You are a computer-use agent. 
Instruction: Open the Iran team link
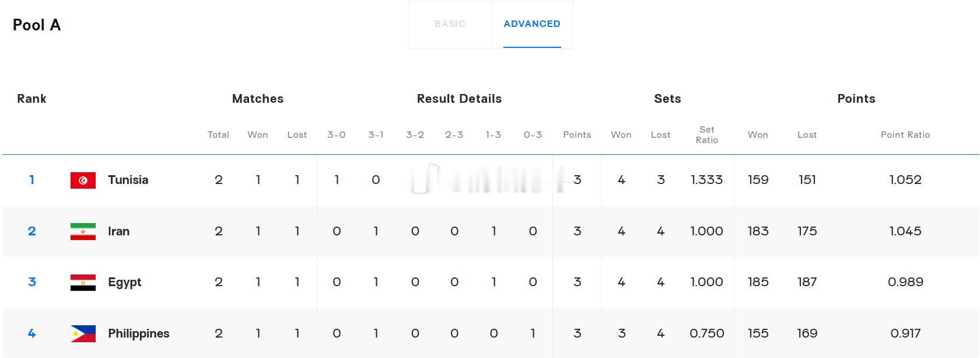click(118, 231)
